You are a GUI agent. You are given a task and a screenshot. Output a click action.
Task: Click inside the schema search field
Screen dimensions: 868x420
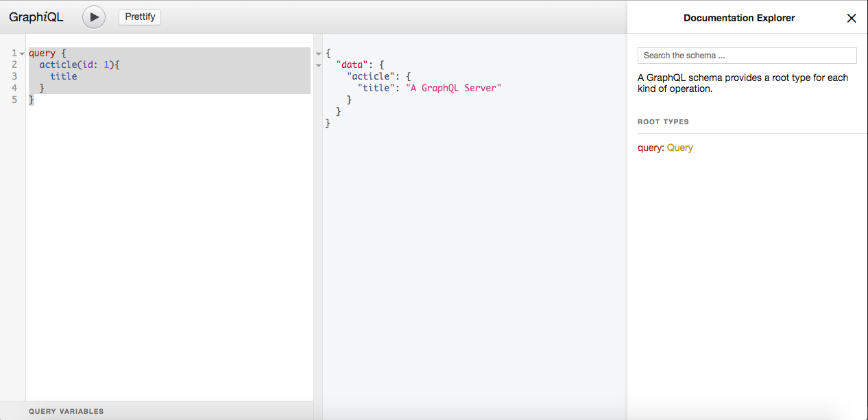pyautogui.click(x=747, y=55)
